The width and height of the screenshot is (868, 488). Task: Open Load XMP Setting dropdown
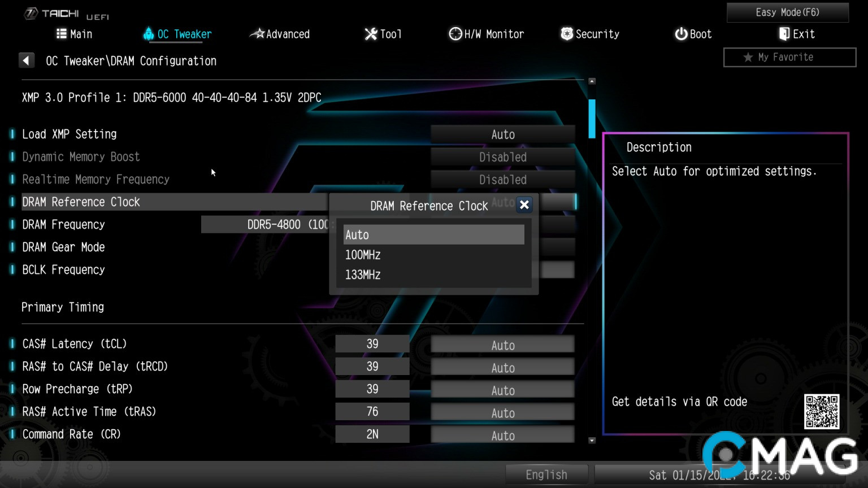coord(502,134)
